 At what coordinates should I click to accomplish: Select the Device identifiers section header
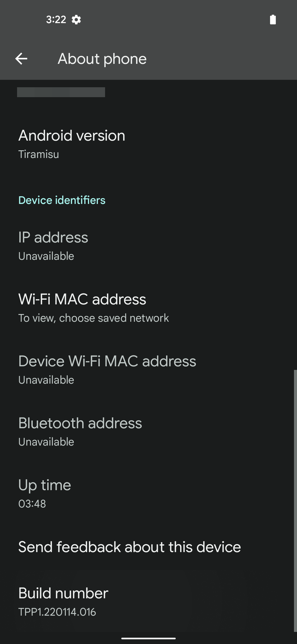[62, 200]
